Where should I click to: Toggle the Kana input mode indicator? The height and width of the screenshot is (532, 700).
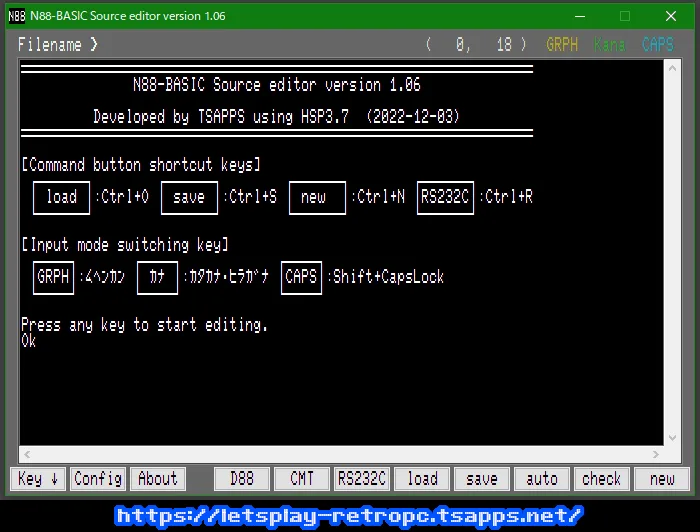coord(609,45)
